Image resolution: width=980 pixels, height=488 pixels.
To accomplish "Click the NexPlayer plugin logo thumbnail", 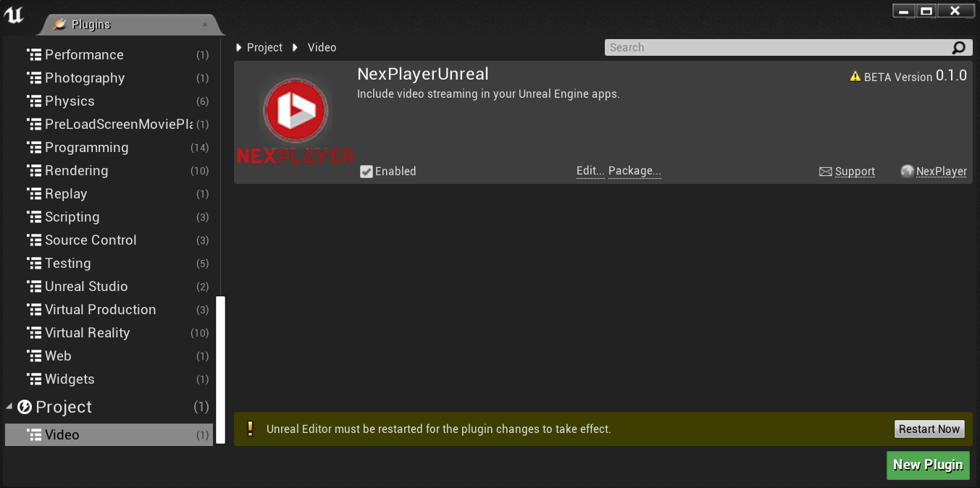I will coord(296,122).
